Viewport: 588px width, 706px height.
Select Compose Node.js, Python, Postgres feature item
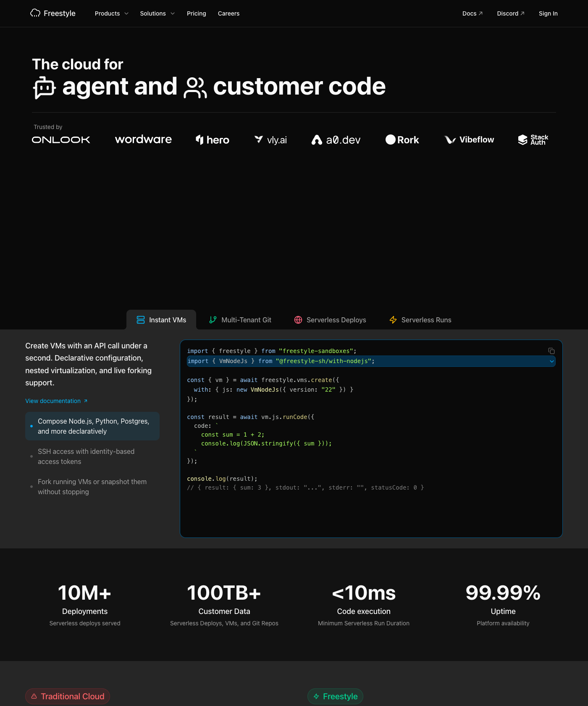(92, 426)
